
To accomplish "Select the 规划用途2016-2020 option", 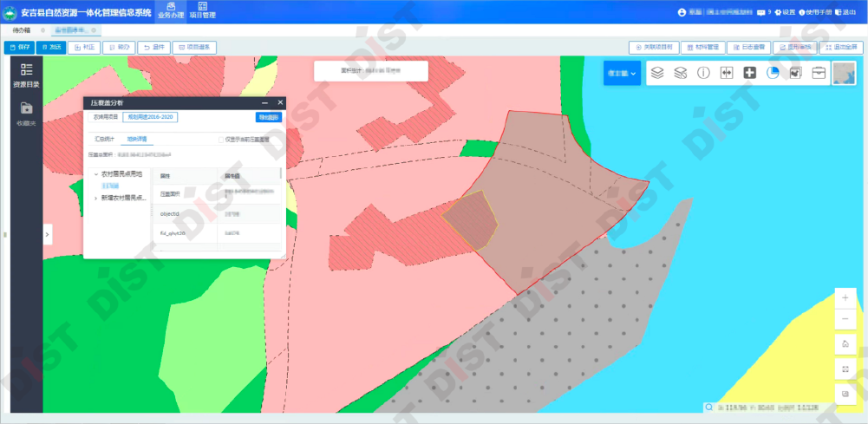I will point(150,116).
